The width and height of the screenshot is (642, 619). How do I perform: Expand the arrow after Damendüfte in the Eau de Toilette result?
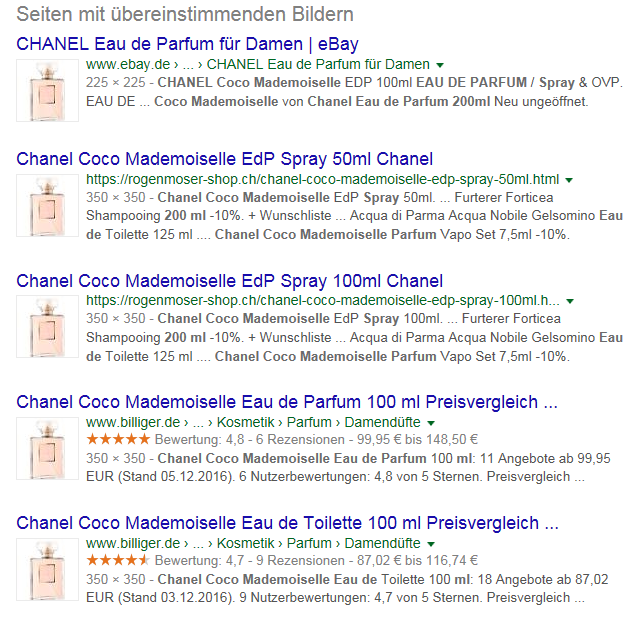coord(431,544)
